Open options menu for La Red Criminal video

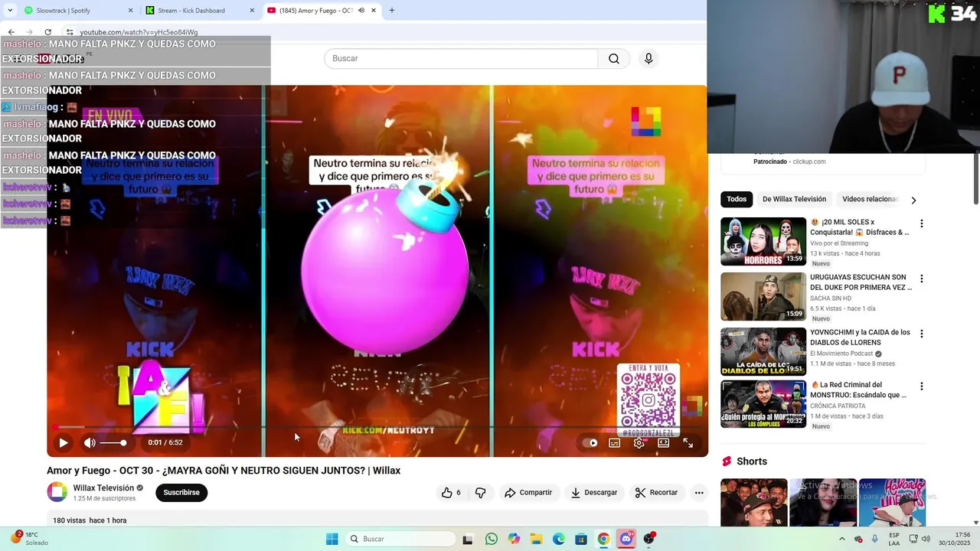(922, 386)
